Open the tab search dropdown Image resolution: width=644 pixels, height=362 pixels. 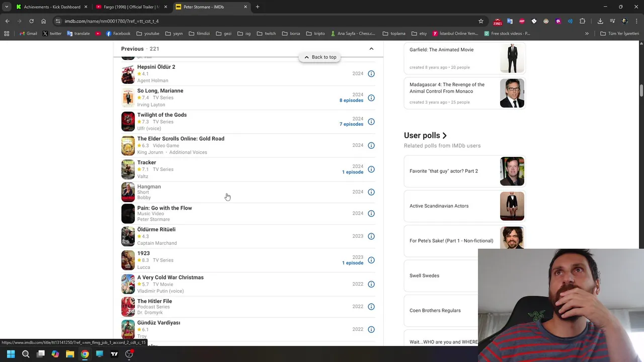click(7, 7)
